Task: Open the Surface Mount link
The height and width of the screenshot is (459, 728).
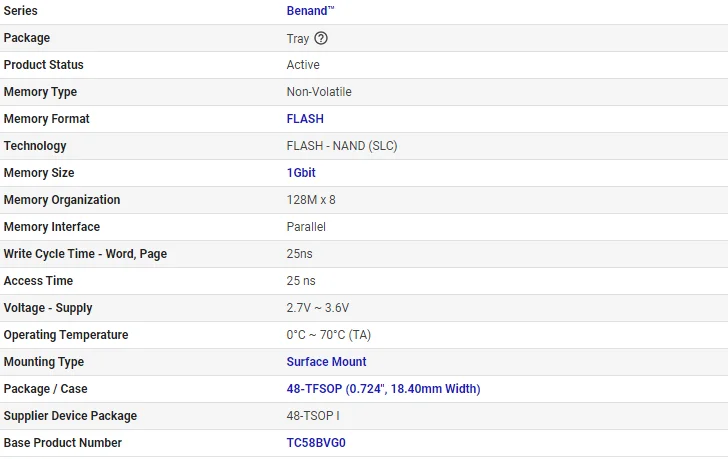Action: click(326, 362)
